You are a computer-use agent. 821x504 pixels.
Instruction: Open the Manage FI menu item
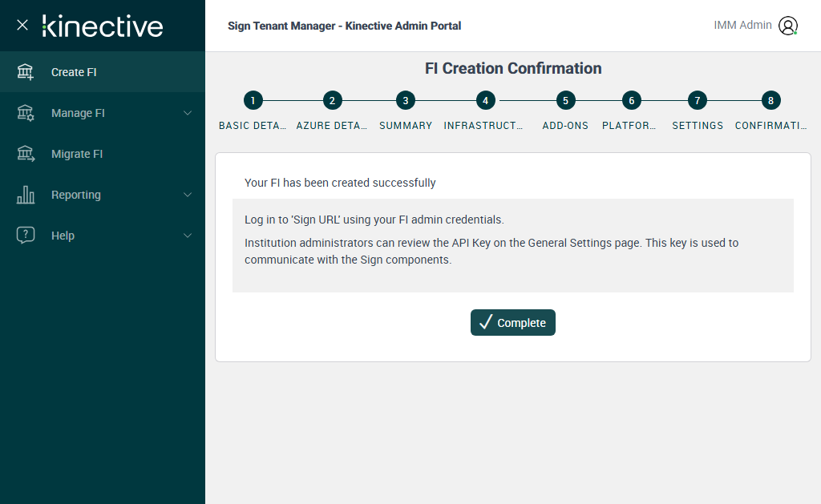[x=103, y=112]
